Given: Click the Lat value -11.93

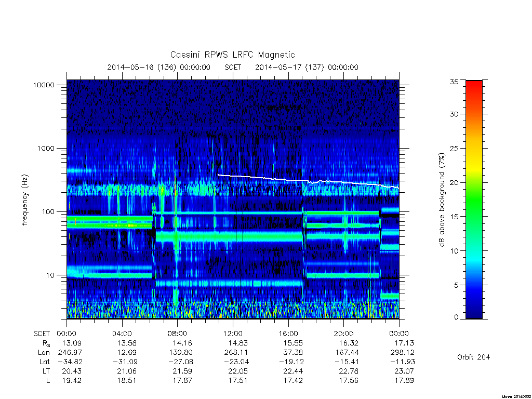Looking at the screenshot, I should pyautogui.click(x=403, y=362).
